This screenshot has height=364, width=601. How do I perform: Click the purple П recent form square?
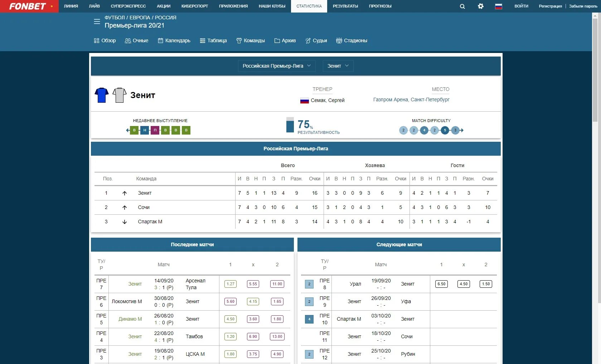coord(155,130)
